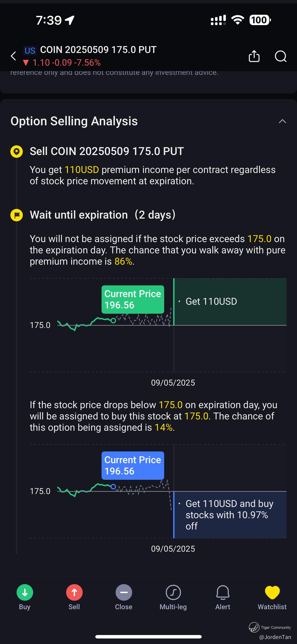Tap the Tiger Community watermark logo

tap(254, 627)
